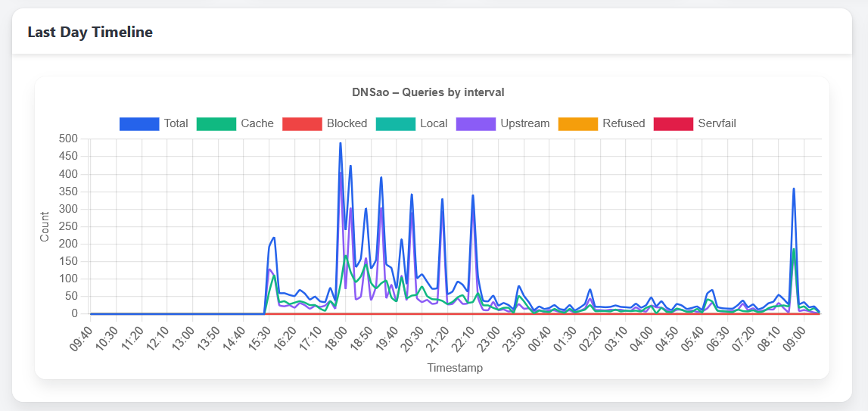This screenshot has width=868, height=411.
Task: Click the Total spike above the 22:10 mark
Action: click(x=473, y=195)
